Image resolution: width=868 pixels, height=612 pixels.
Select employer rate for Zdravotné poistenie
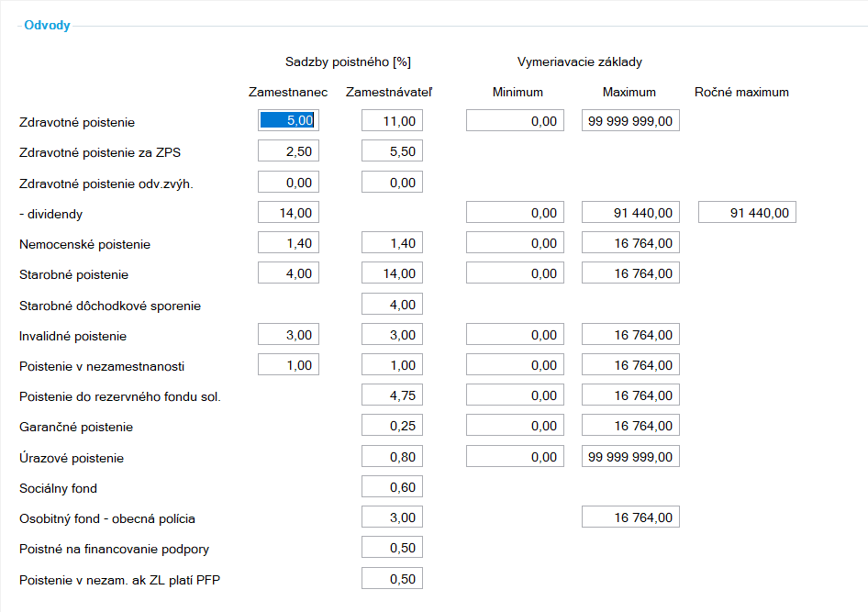click(x=392, y=120)
